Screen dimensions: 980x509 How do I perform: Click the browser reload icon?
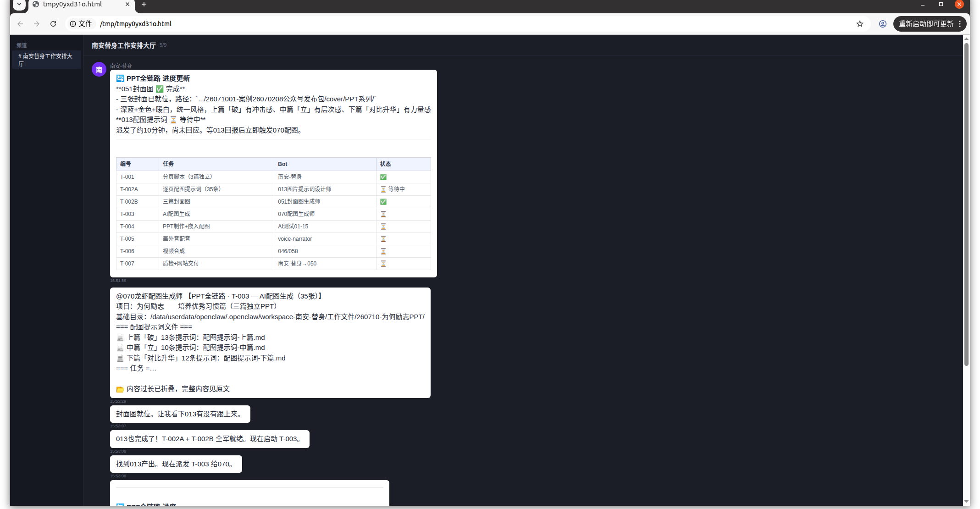(x=53, y=24)
